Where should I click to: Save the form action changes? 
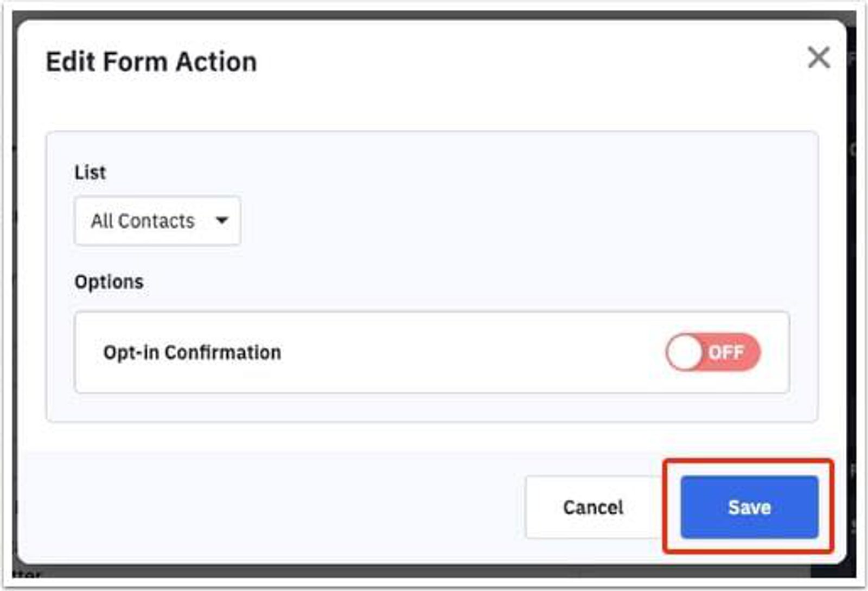point(749,507)
